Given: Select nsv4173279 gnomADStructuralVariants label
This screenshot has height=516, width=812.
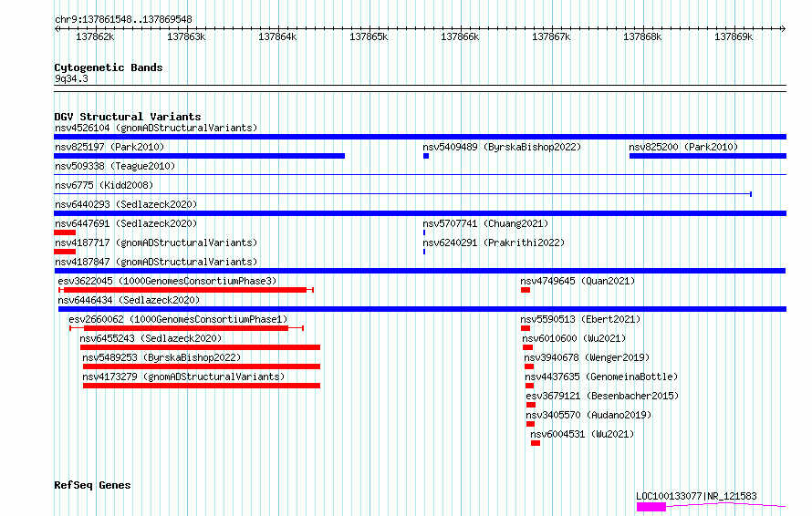Looking at the screenshot, I should [x=183, y=377].
